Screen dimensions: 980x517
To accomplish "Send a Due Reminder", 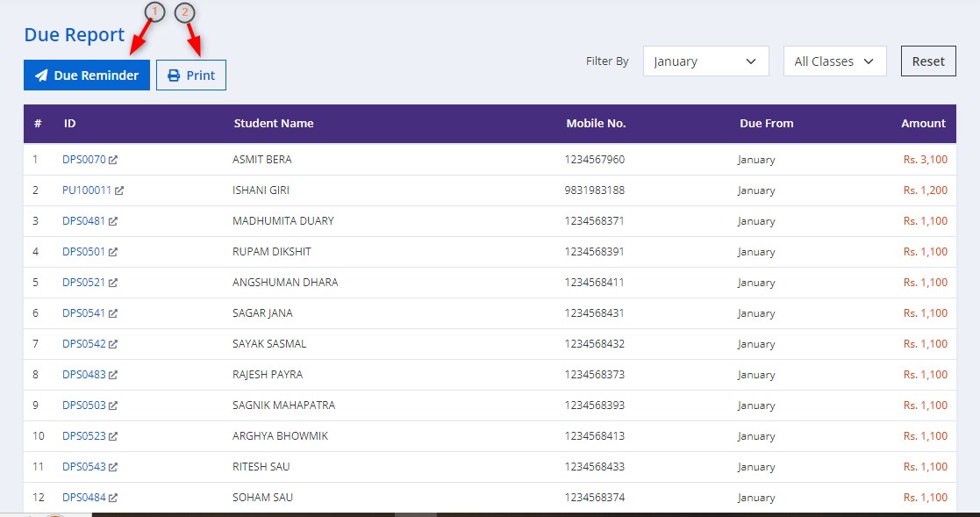I will pos(87,75).
